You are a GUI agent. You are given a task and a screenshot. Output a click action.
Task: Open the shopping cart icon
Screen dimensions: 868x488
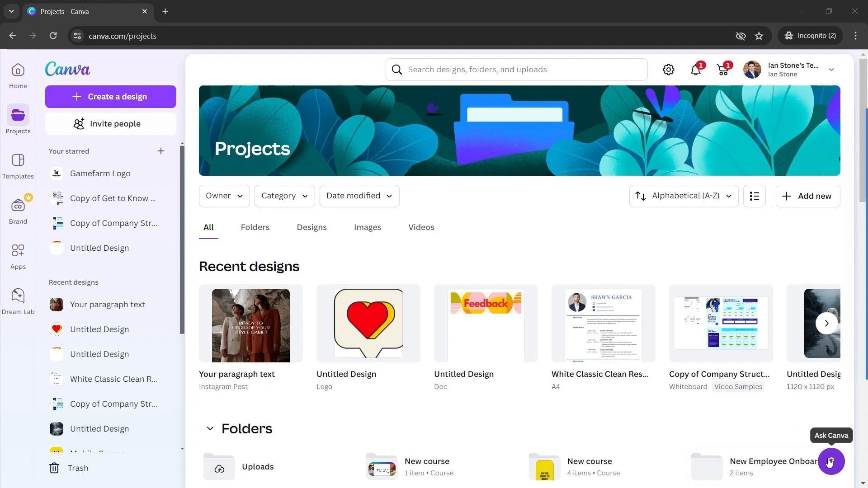[723, 70]
